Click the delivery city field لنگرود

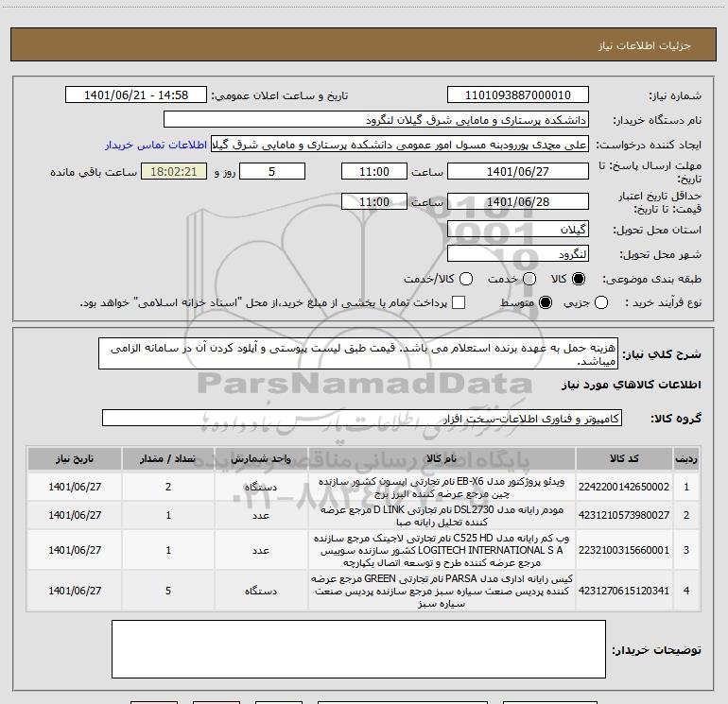pos(518,253)
